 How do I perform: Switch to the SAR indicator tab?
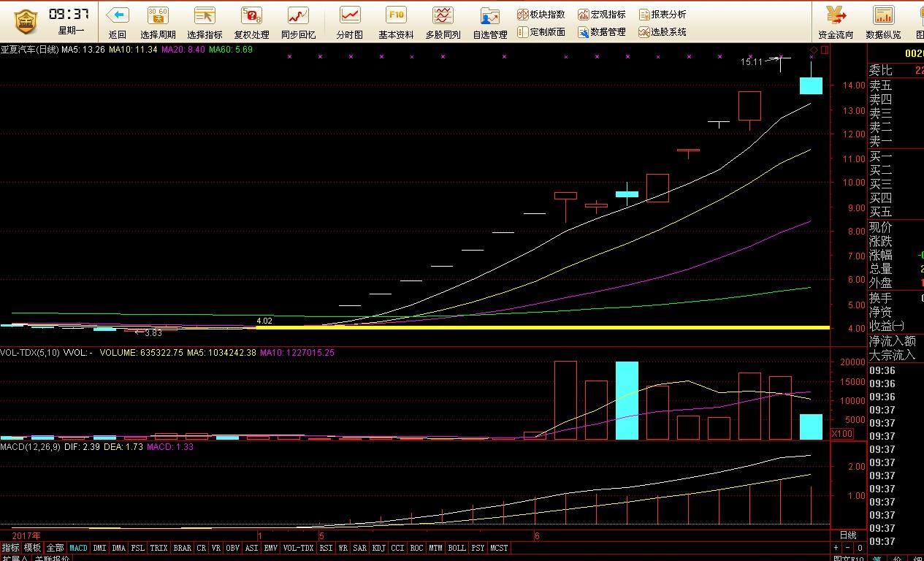[x=359, y=548]
